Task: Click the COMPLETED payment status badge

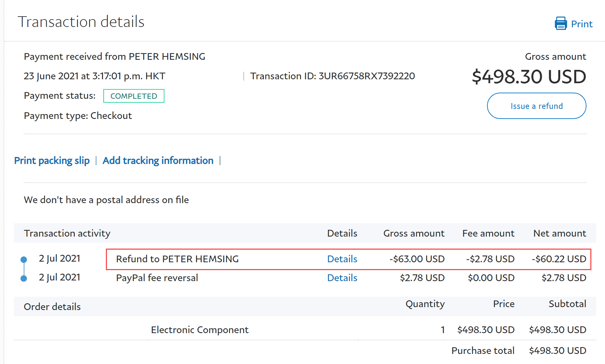Action: click(x=134, y=96)
